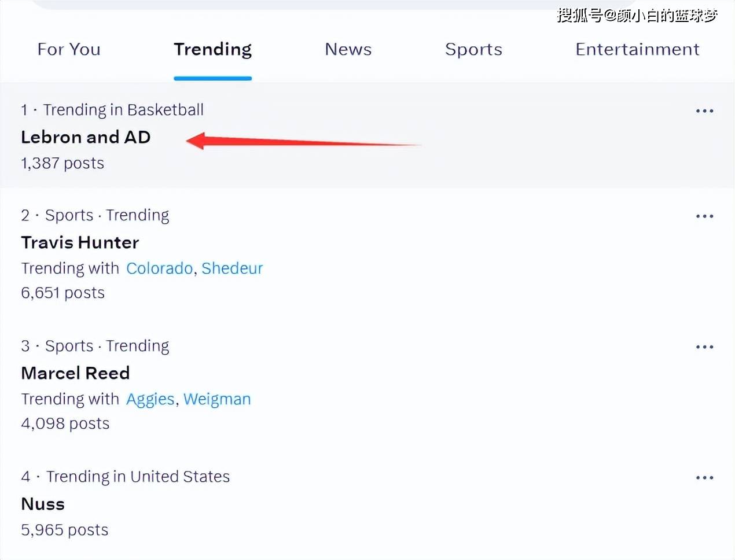Click the Shedeur related trend link

click(x=232, y=268)
